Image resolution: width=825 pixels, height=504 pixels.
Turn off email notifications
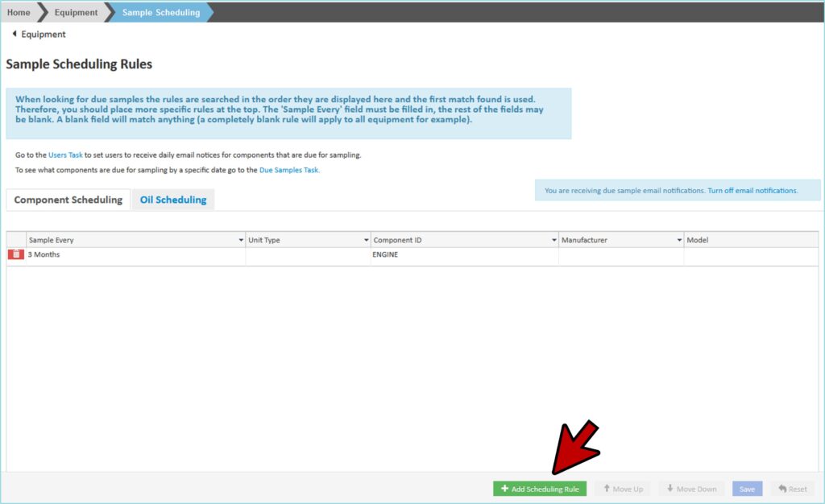click(x=752, y=191)
